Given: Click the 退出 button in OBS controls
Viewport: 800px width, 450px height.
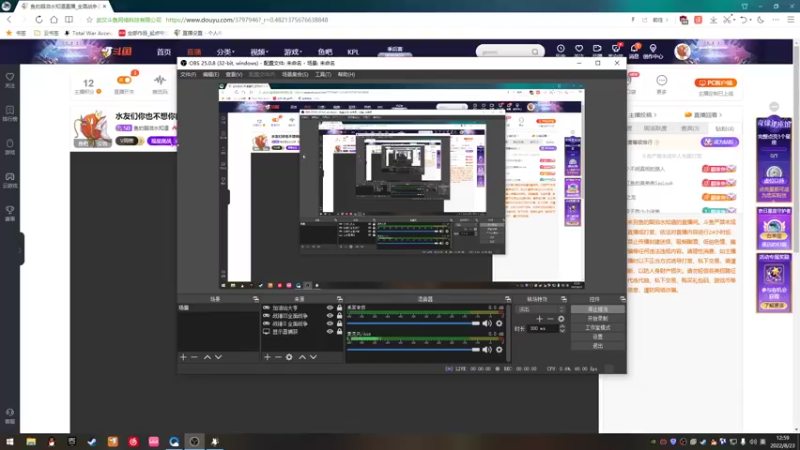Looking at the screenshot, I should [597, 346].
